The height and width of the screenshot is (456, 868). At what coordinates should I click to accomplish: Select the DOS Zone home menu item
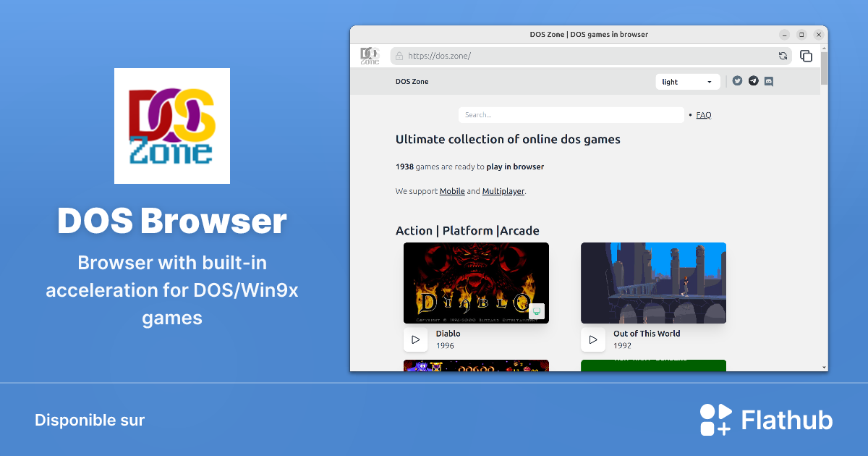pos(412,81)
